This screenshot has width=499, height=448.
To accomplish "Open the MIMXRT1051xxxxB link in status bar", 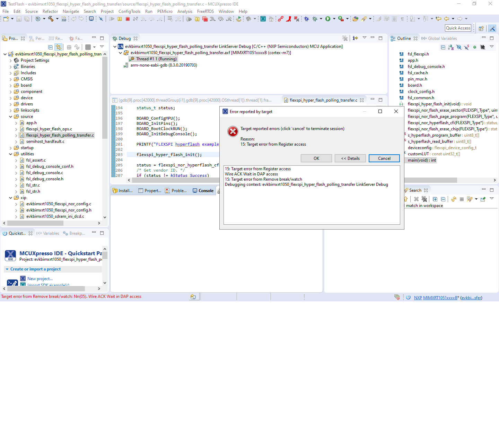I will pos(440,298).
